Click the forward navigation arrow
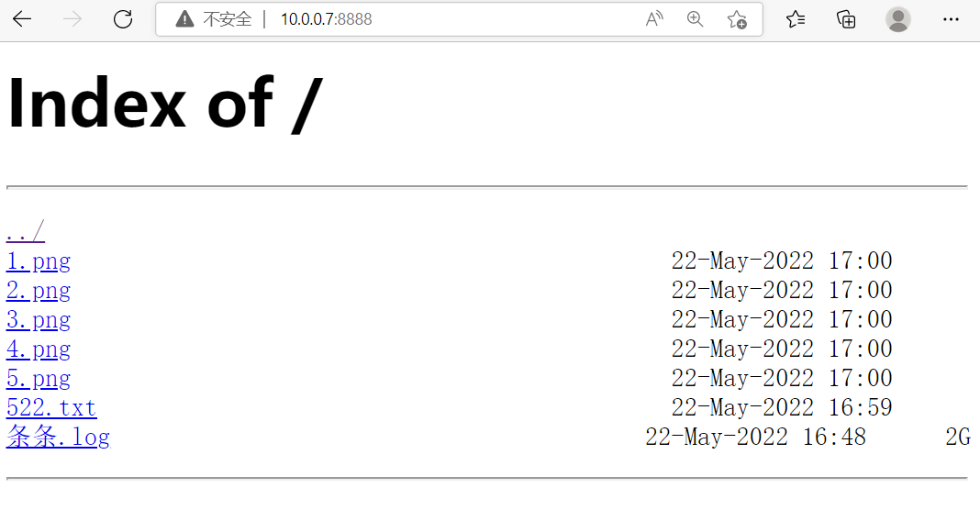980x510 pixels. click(x=72, y=19)
